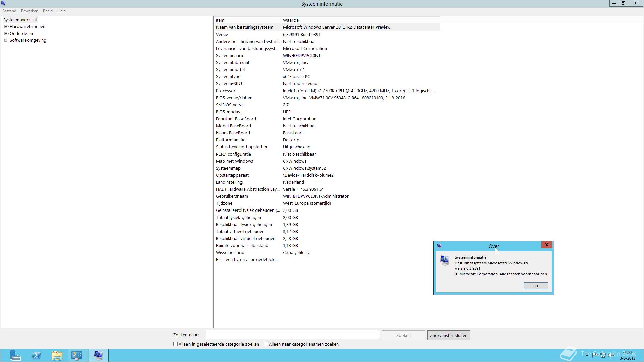Open the Control Panel taskbar icon
The height and width of the screenshot is (362, 644).
tap(77, 355)
